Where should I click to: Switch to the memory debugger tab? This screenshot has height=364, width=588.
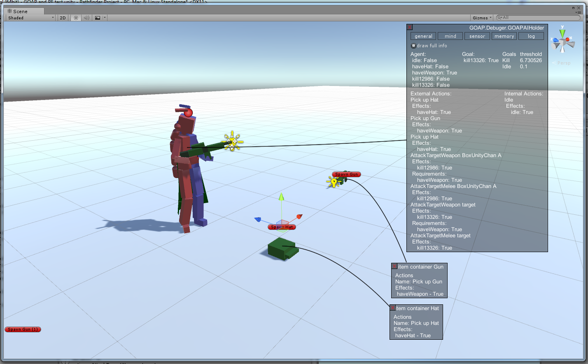click(x=504, y=36)
